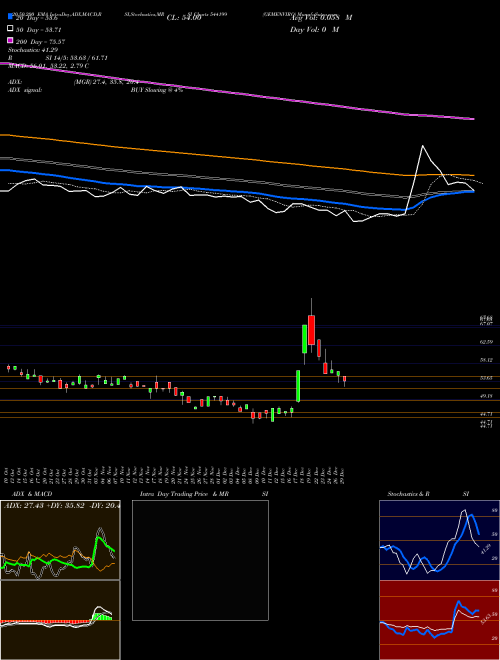Click the ADX: 27.43 +DY: 35.82 readout

pos(62,506)
